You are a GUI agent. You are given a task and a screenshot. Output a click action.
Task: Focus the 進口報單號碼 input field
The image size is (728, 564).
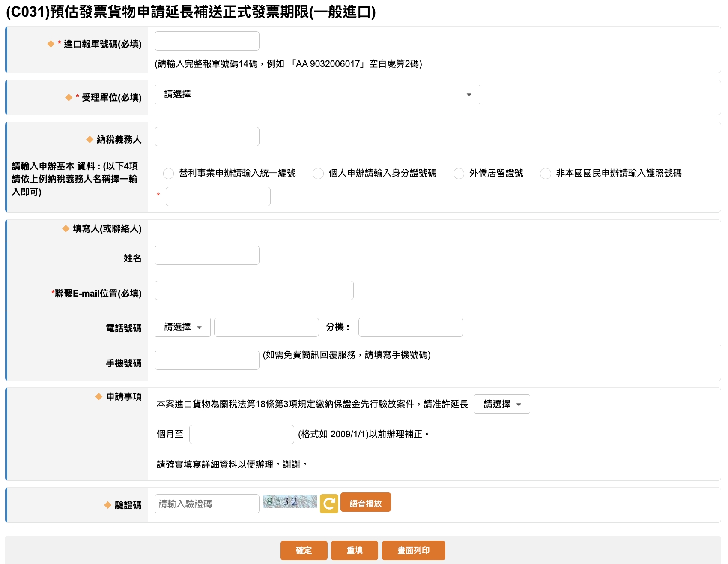207,41
